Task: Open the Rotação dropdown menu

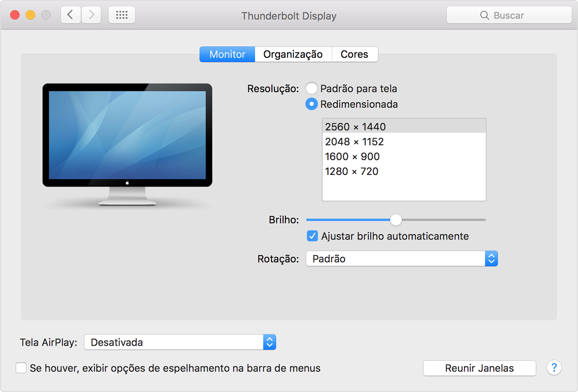Action: pyautogui.click(x=402, y=259)
